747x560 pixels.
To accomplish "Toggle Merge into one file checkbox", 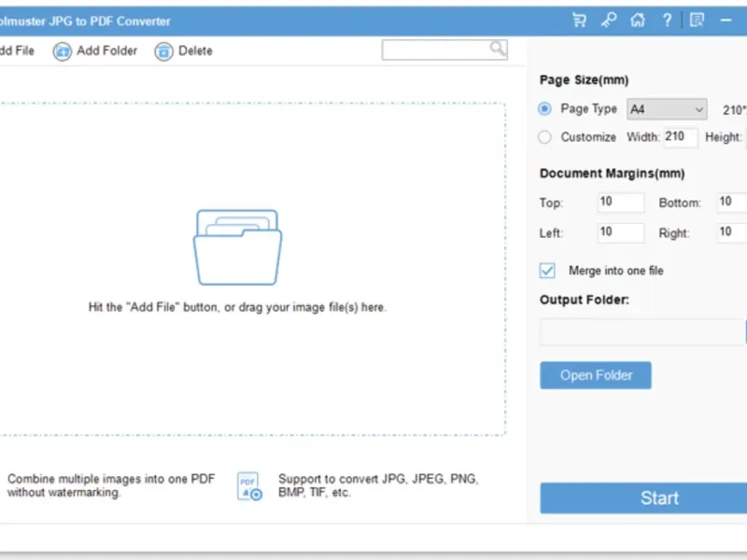I will pyautogui.click(x=547, y=271).
